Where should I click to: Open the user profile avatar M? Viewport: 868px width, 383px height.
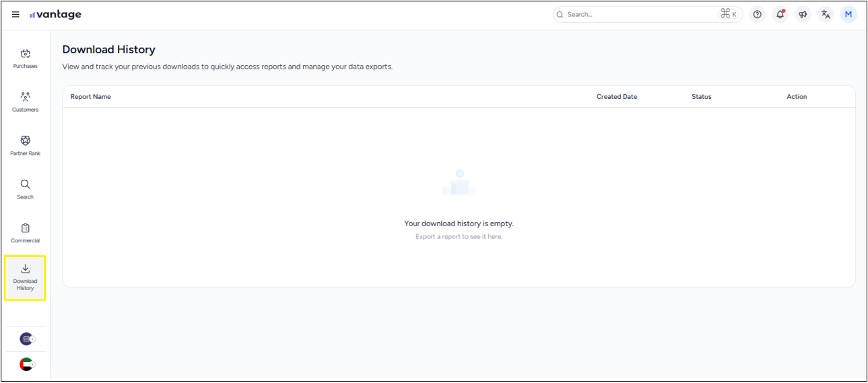[848, 14]
